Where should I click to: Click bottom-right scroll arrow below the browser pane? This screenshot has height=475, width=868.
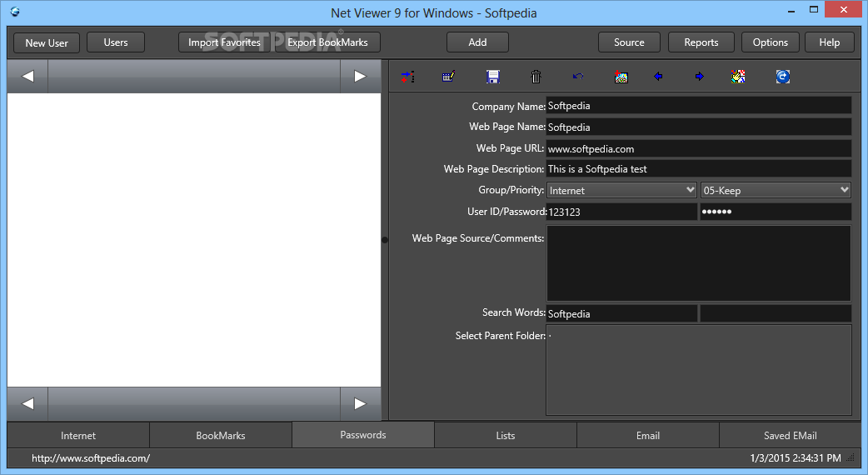[x=361, y=403]
